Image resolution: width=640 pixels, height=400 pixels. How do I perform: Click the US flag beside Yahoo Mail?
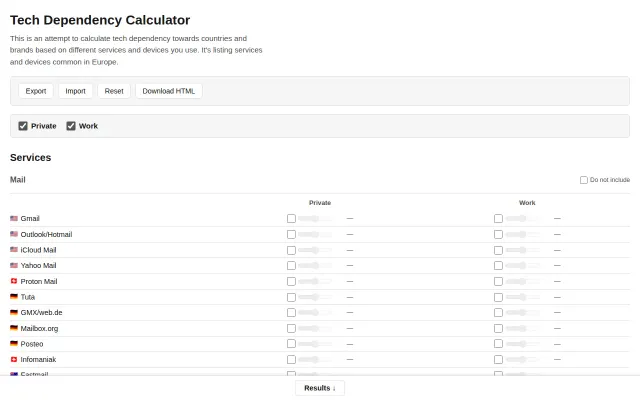pyautogui.click(x=14, y=265)
